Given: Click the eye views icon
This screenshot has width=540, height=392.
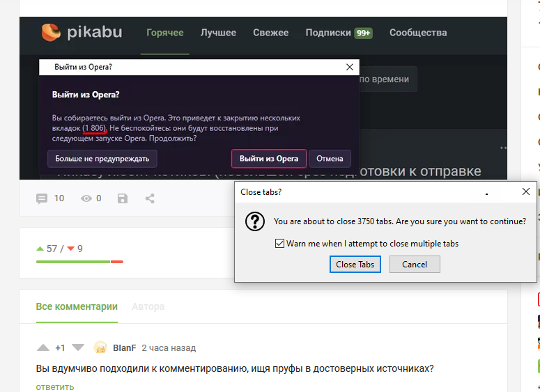Looking at the screenshot, I should coord(86,198).
